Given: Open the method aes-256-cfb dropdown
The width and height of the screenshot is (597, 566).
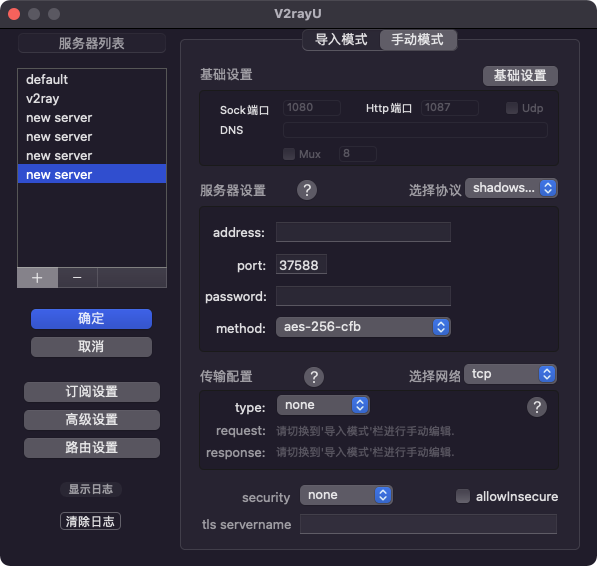Looking at the screenshot, I should click(363, 327).
